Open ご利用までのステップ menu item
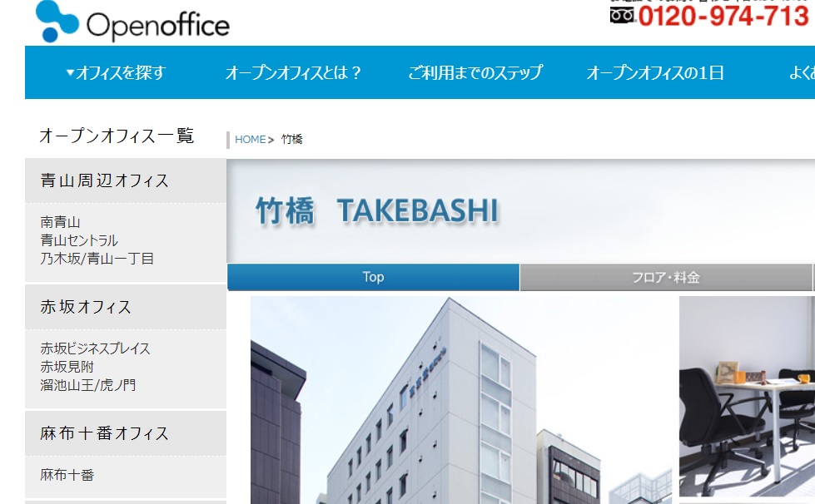 point(475,73)
